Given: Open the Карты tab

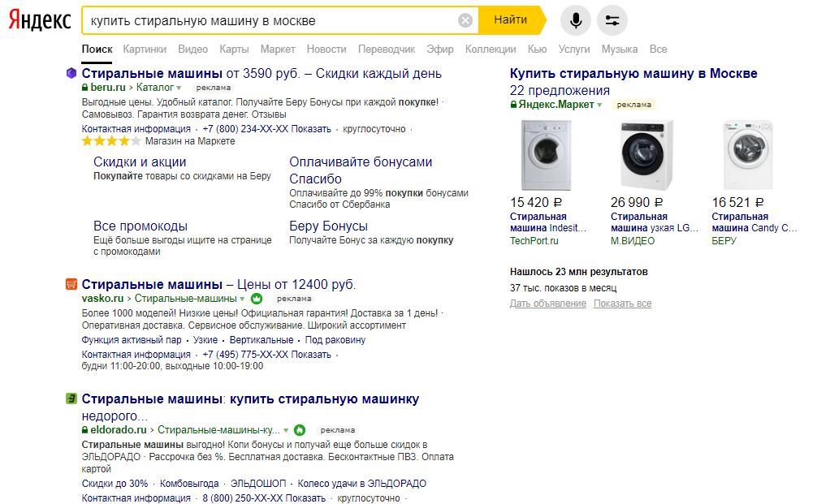Looking at the screenshot, I should [234, 49].
